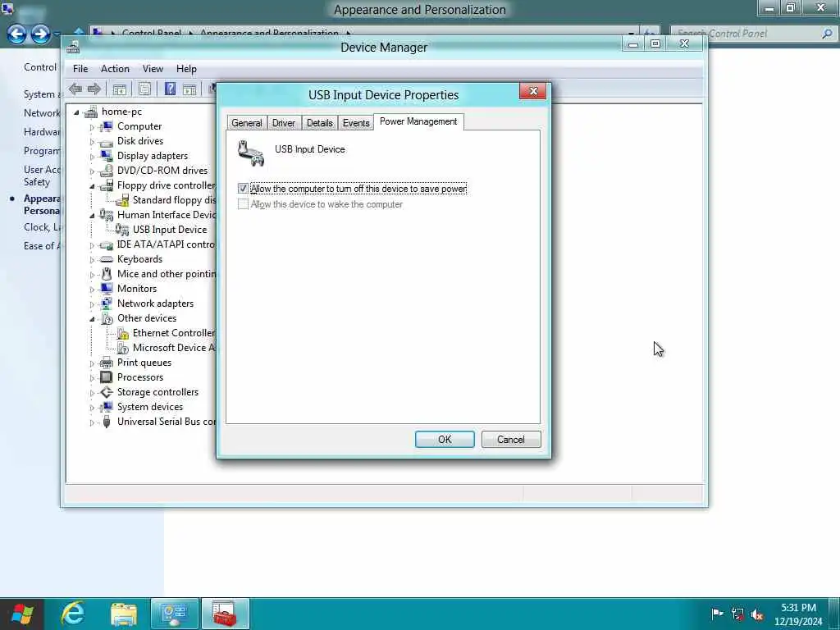The width and height of the screenshot is (840, 630).
Task: Open the Action menu
Action: click(115, 69)
